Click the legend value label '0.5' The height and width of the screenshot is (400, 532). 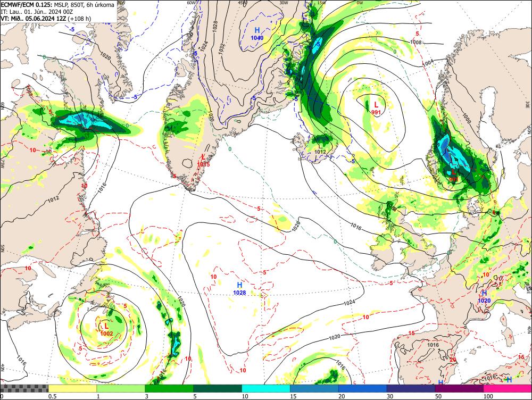(x=52, y=396)
